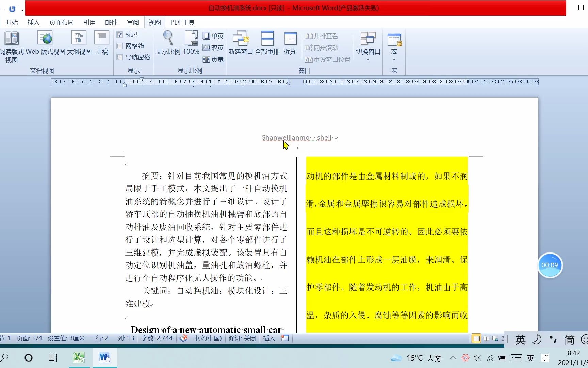Check the 导航窗格 navigation pane box
The height and width of the screenshot is (368, 588).
pos(120,57)
